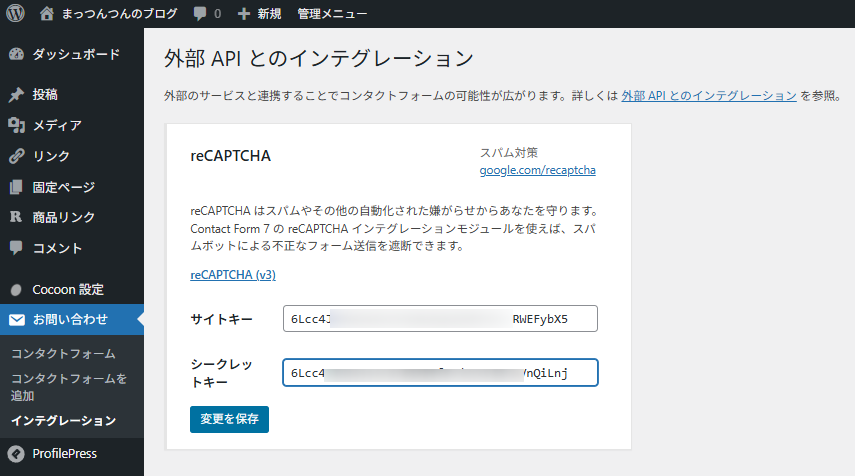Focus the シークレットキー text field

pyautogui.click(x=440, y=373)
